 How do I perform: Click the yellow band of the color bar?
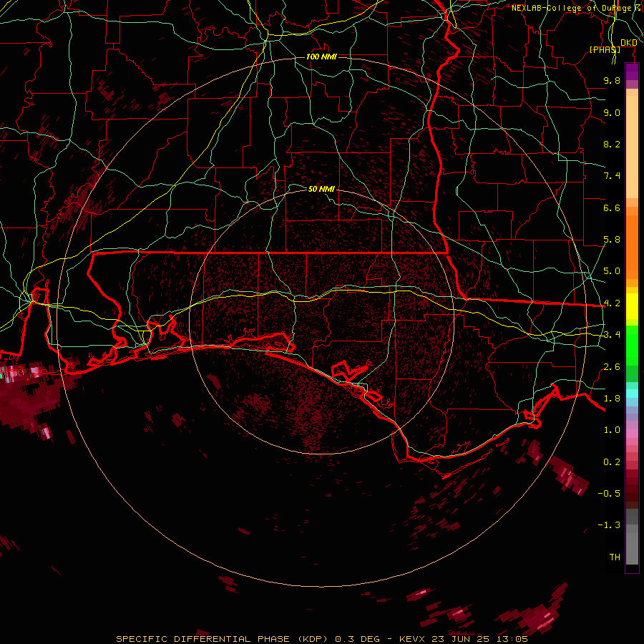tap(632, 306)
